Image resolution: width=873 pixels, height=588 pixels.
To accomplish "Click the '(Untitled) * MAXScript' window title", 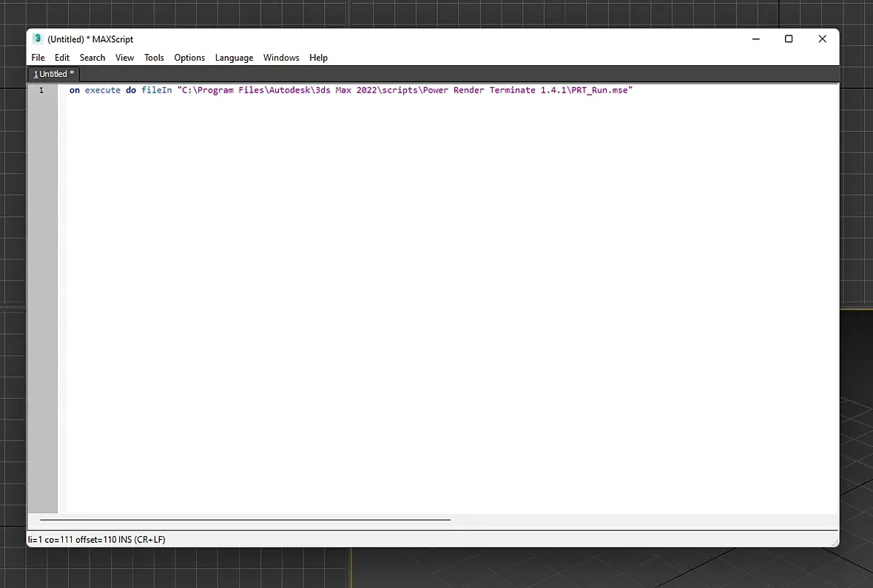I will 90,39.
